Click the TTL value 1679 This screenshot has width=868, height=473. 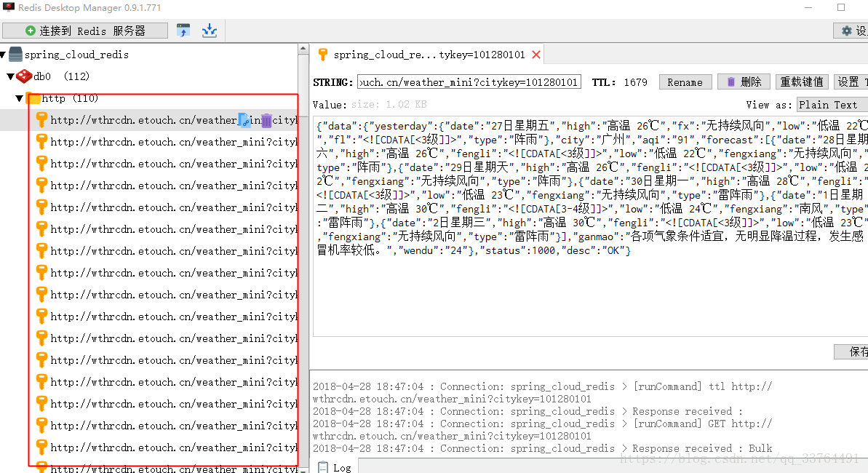click(635, 82)
